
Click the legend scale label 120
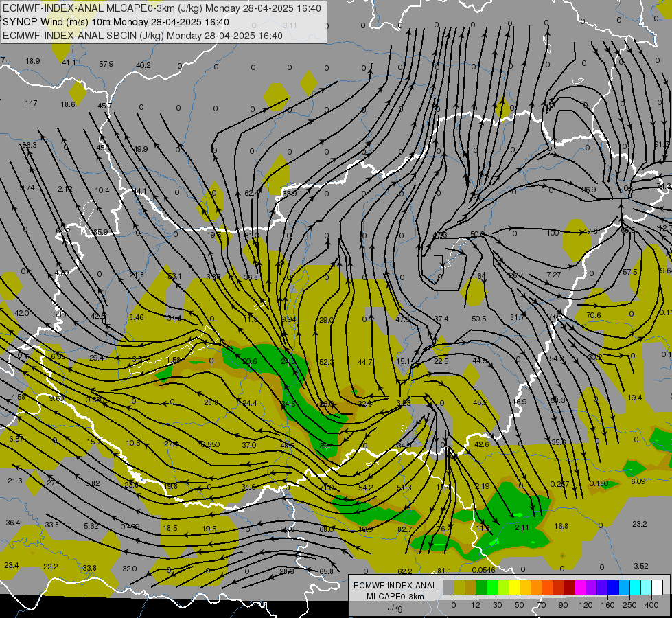point(586,605)
